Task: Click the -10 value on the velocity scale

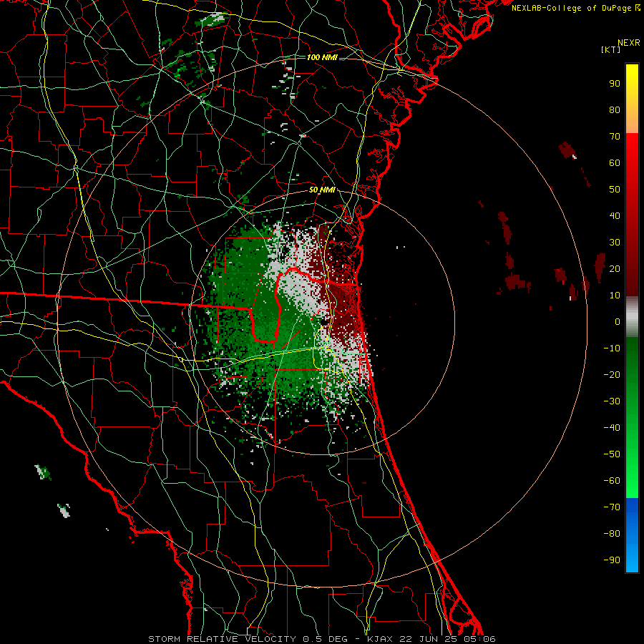Action: [x=612, y=348]
